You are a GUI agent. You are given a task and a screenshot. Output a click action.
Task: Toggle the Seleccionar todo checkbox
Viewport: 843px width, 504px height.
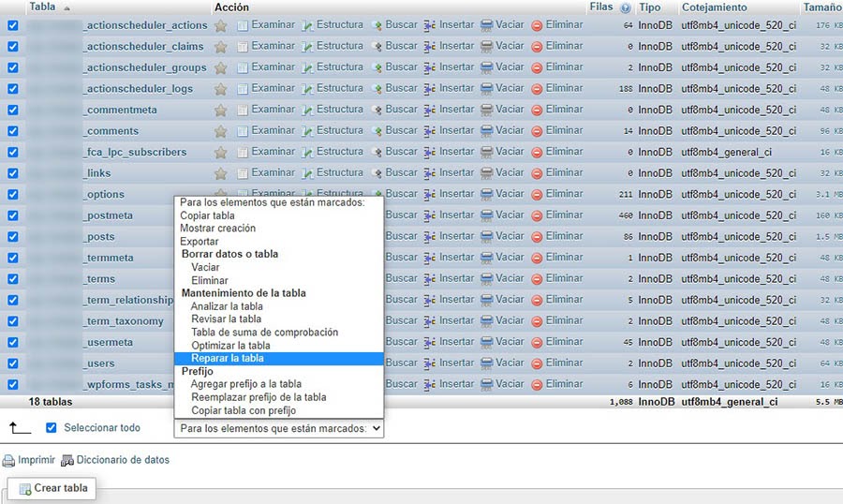(52, 428)
